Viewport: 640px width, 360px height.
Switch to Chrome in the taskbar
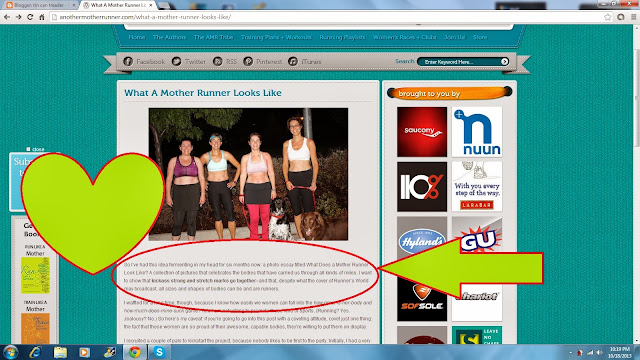point(135,352)
